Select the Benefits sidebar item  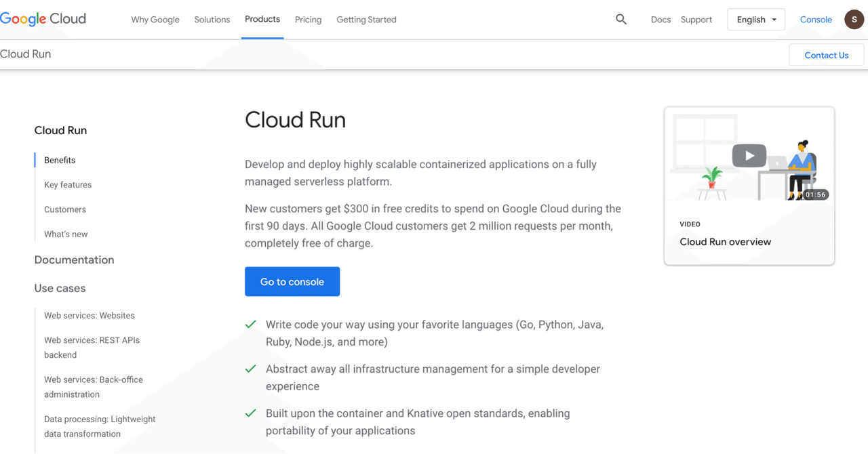[x=58, y=160]
